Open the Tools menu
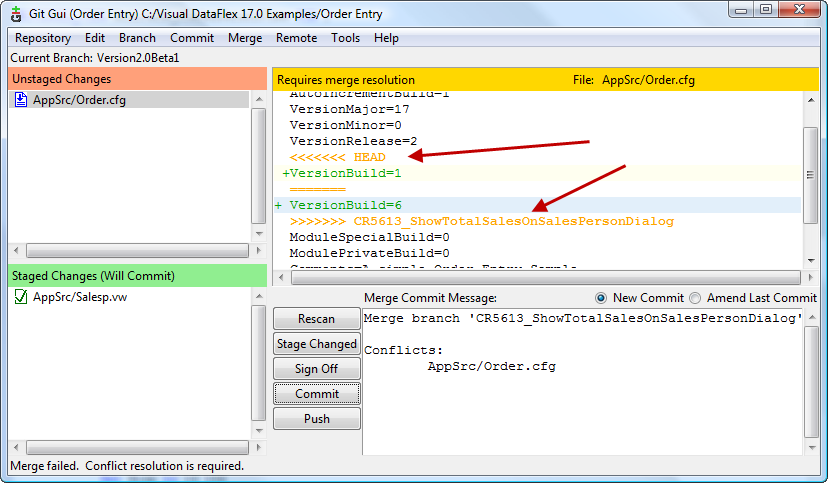Screen dimensions: 828x483 346,38
